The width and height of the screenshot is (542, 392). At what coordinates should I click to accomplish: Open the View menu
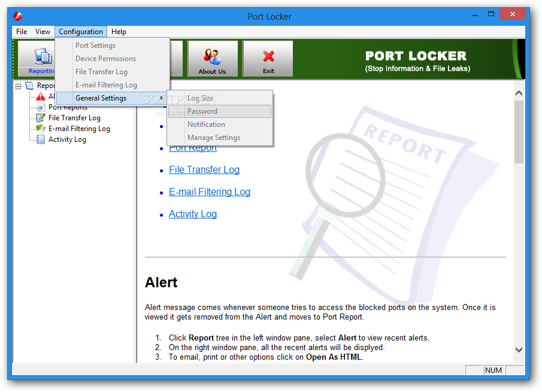click(x=43, y=32)
